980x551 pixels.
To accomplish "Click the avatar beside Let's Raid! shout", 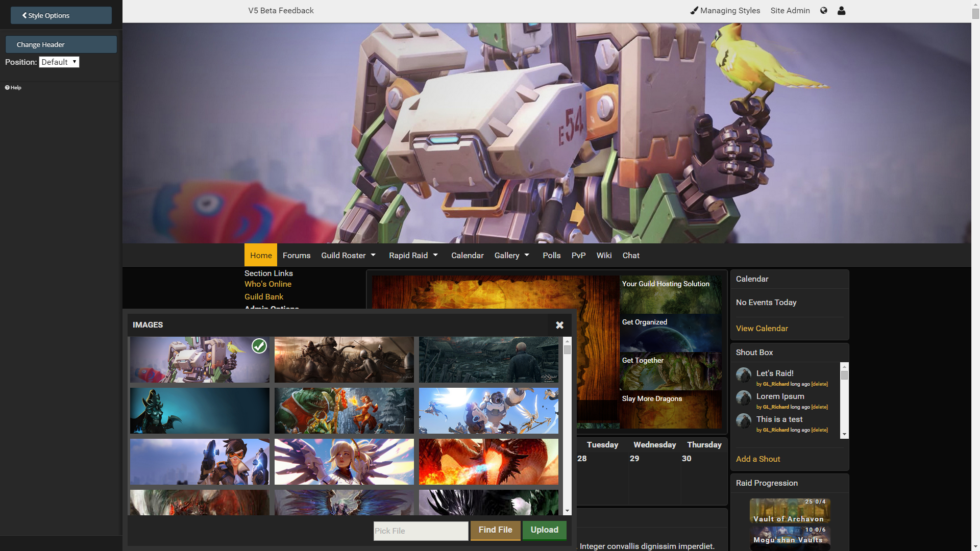I will point(744,375).
